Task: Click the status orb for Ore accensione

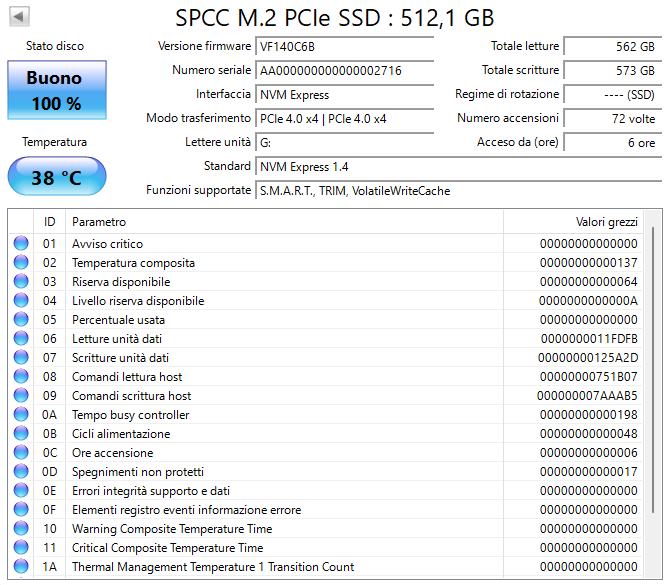Action: point(21,453)
